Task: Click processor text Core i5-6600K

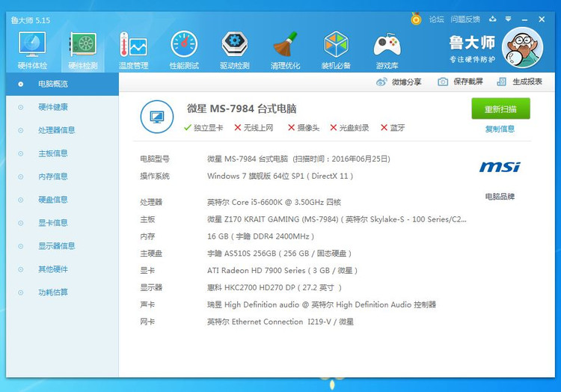Action: click(274, 202)
